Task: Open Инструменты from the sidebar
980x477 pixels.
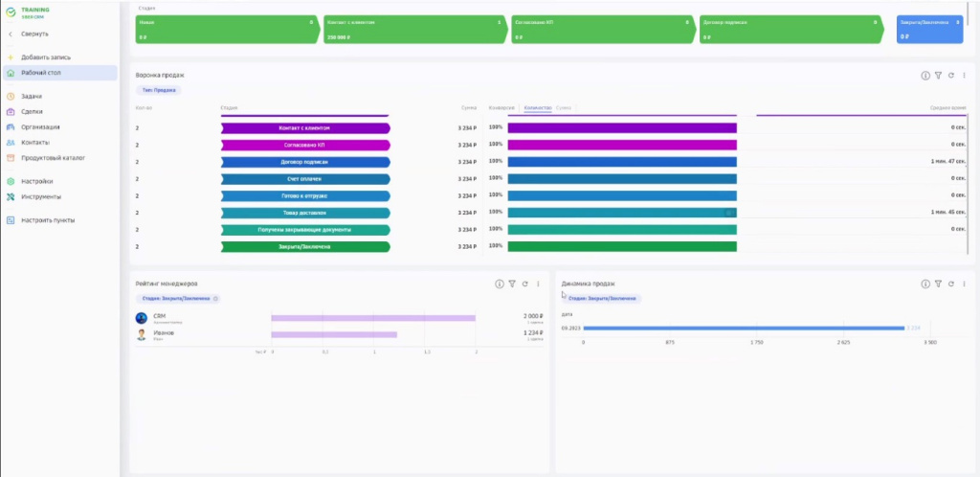Action: (41, 196)
